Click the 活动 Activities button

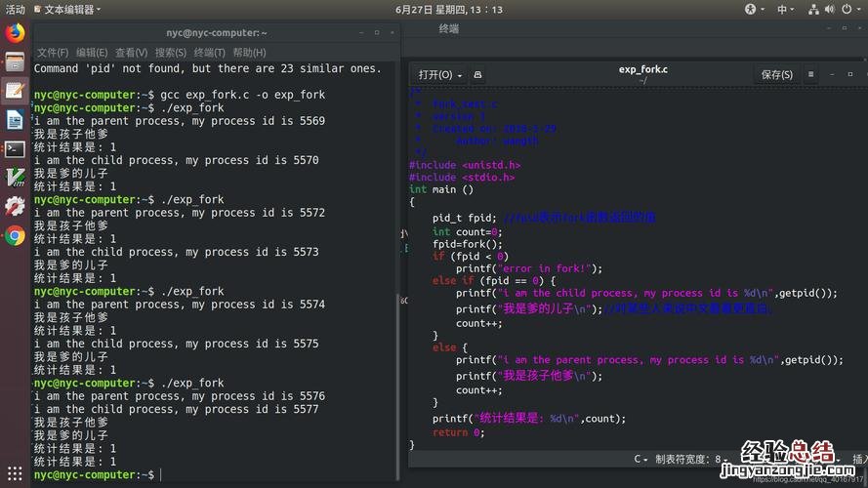(x=16, y=9)
